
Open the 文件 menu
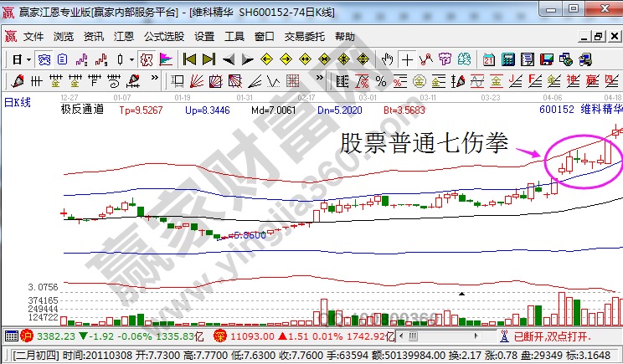[x=33, y=37]
